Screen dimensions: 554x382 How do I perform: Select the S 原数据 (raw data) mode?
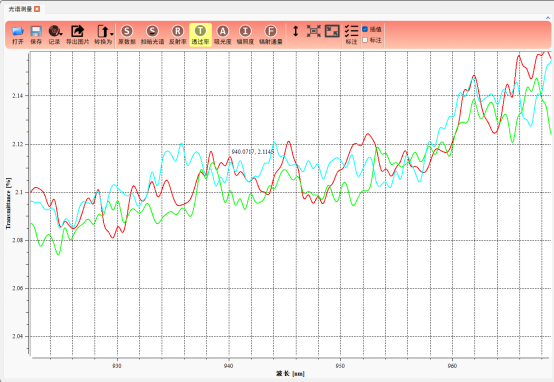coord(127,35)
